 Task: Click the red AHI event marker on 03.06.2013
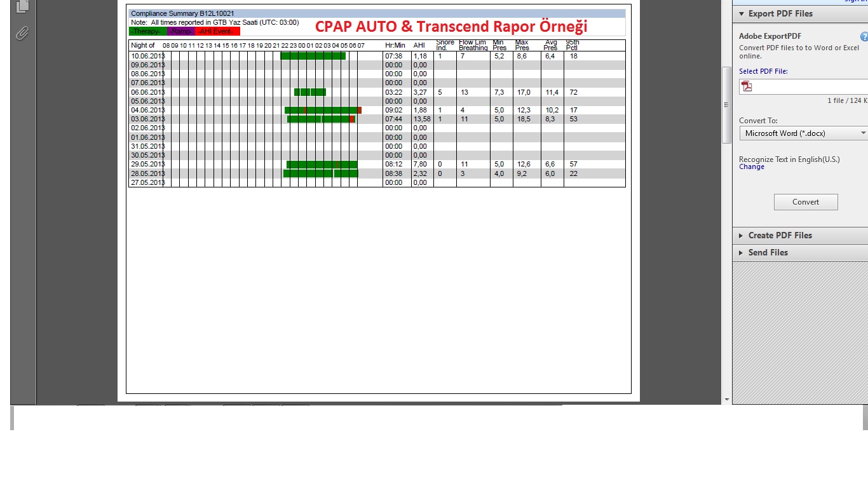(x=352, y=119)
